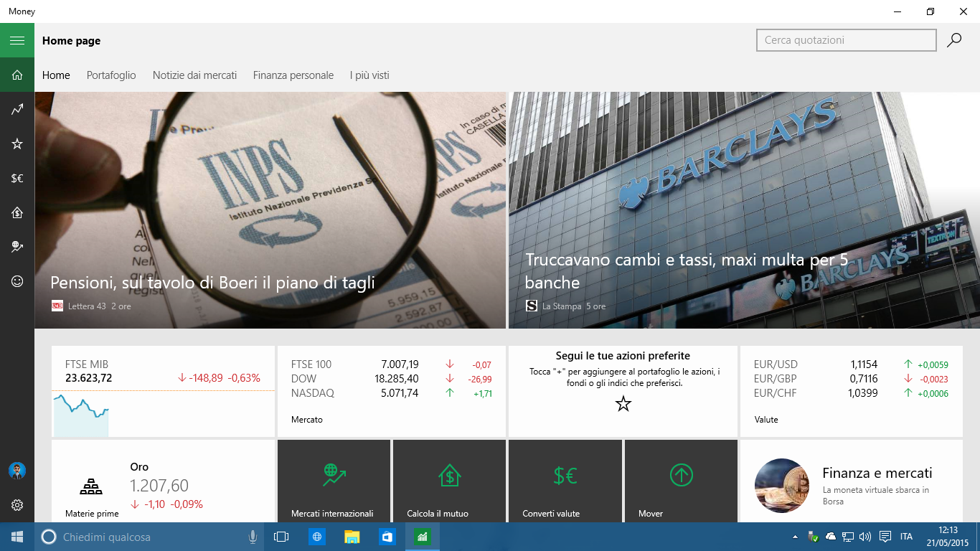Click the ITA language indicator
Viewport: 980px width, 551px height.
pyautogui.click(x=906, y=537)
